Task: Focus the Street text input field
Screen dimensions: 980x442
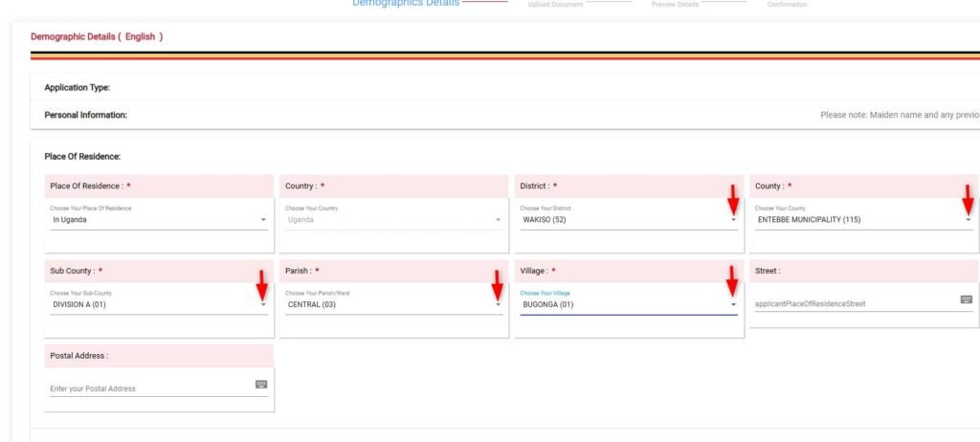Action: (x=852, y=305)
